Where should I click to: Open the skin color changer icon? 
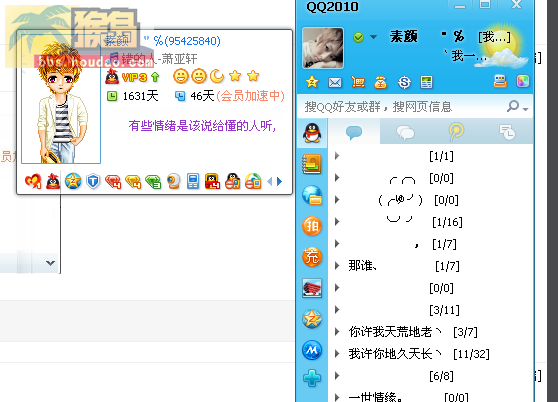point(522,81)
